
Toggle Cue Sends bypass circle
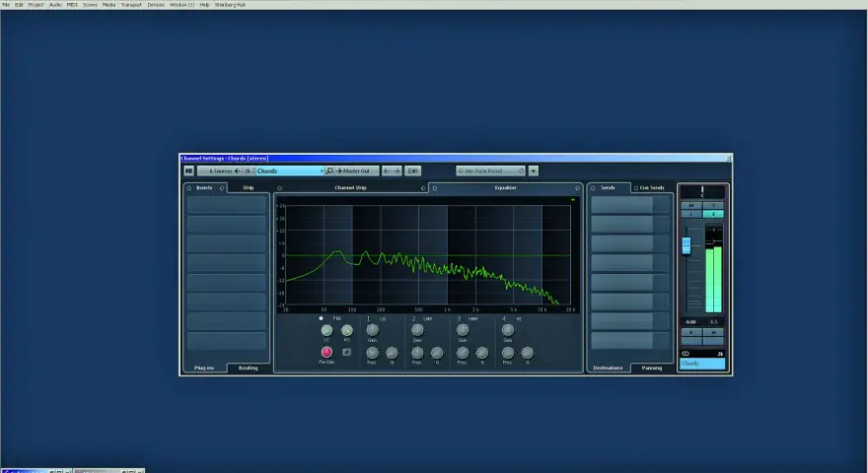tap(636, 188)
